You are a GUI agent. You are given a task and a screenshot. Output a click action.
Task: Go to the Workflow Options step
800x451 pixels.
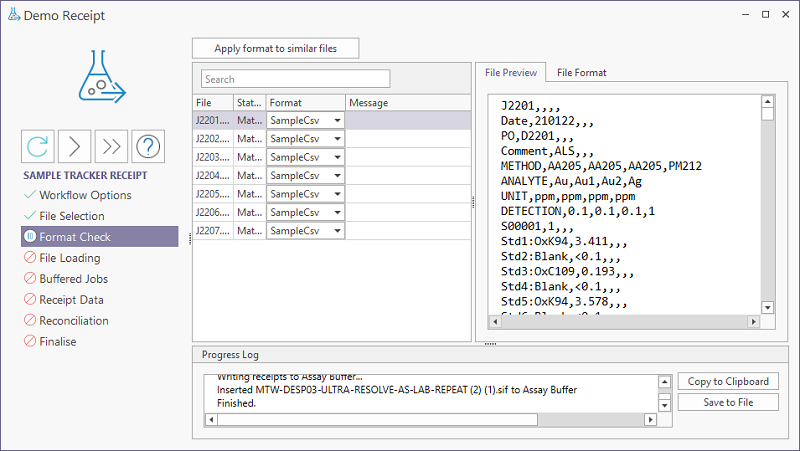84,195
